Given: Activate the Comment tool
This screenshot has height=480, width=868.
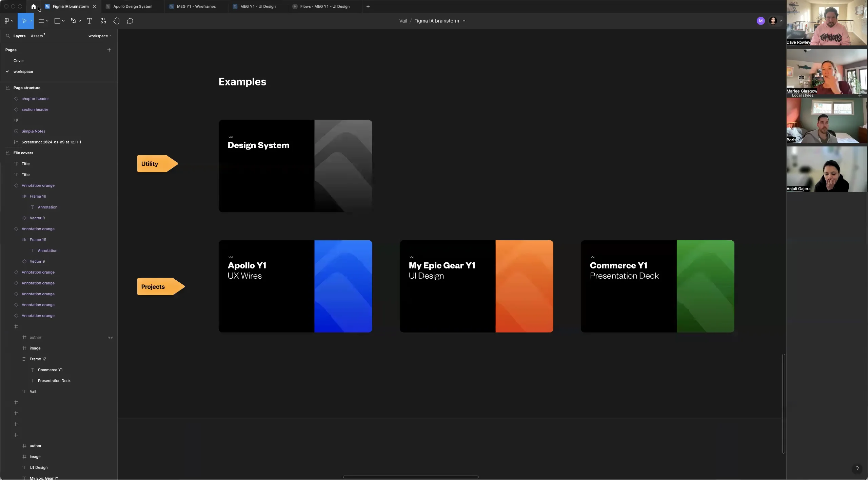Looking at the screenshot, I should 130,21.
